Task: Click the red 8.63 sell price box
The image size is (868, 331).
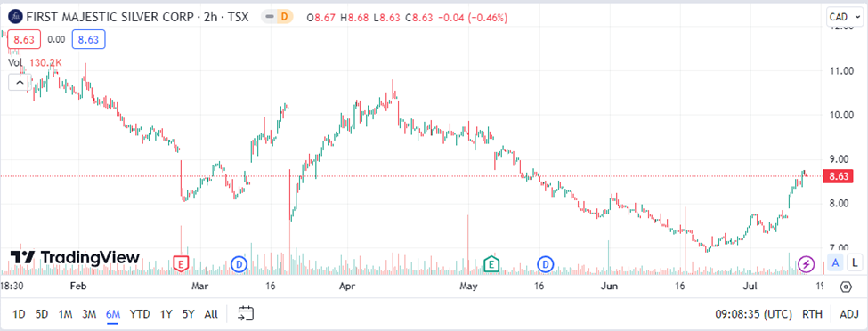Action: [x=24, y=40]
